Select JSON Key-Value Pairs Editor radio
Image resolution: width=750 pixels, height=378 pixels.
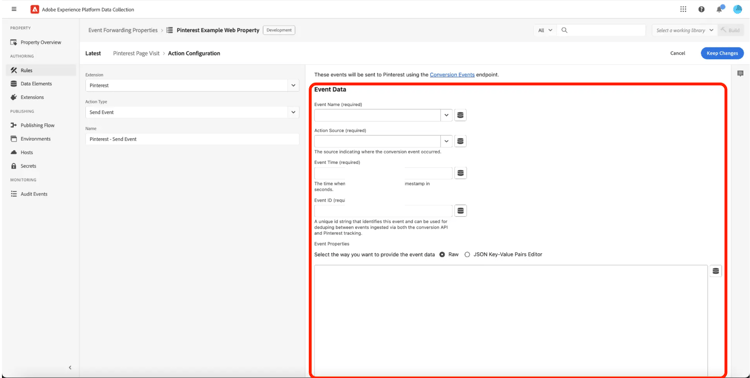pyautogui.click(x=467, y=255)
